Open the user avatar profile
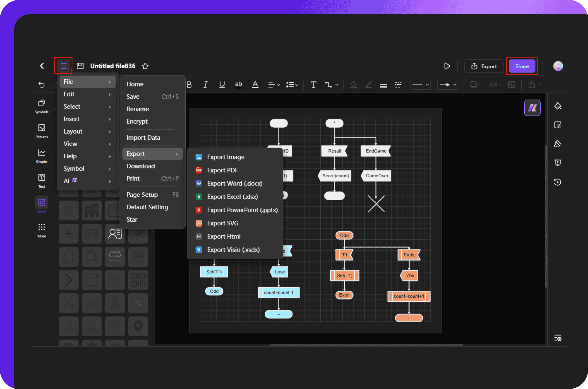588x389 pixels. [558, 66]
